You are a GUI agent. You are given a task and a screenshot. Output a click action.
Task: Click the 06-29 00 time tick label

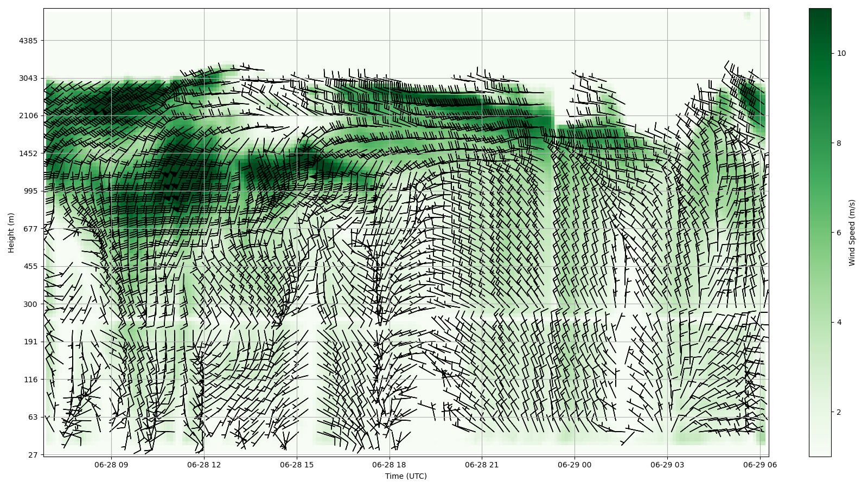575,465
